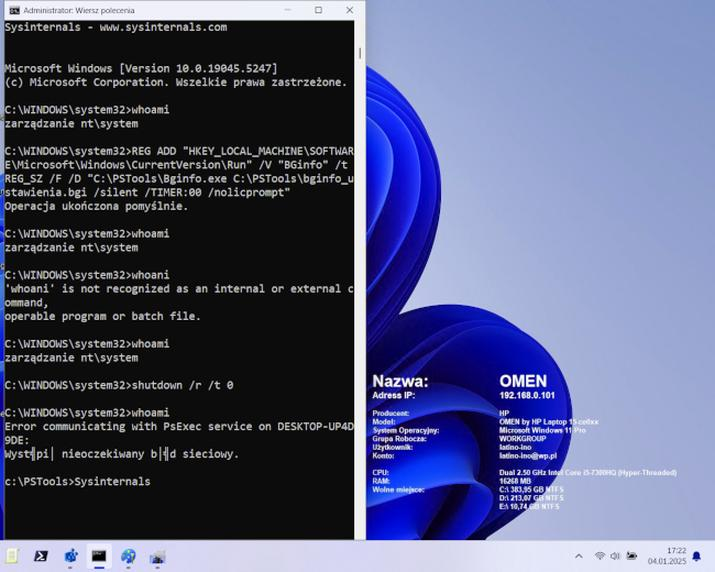Click the 'Dual 2.50 GHz Intel Core' CPU value
Screen dimensions: 715x572
coord(588,473)
